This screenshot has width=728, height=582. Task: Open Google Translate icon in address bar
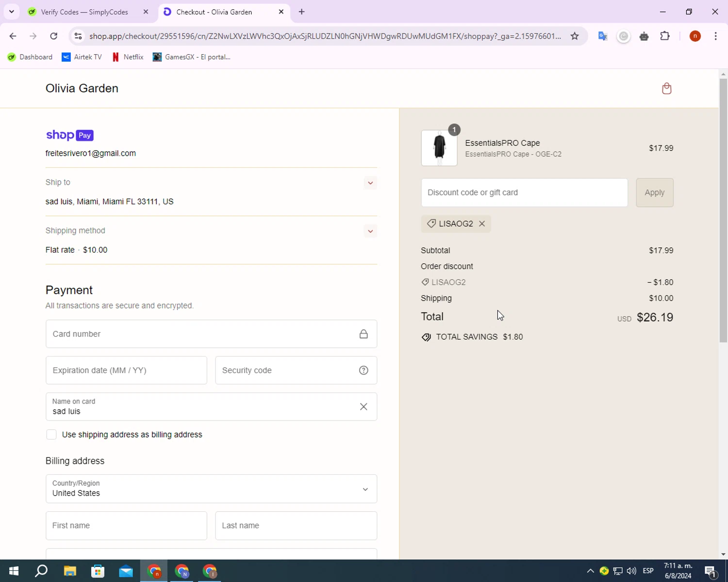[x=603, y=36]
